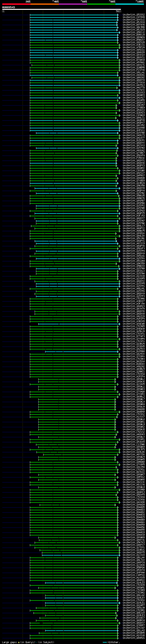146x644 pixels.
Task: Select the UniRef100_D0EW39 label
Action: [x=134, y=329]
